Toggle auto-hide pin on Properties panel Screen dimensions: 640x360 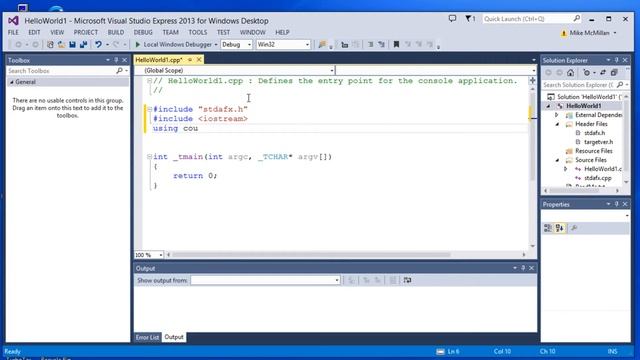(x=617, y=204)
